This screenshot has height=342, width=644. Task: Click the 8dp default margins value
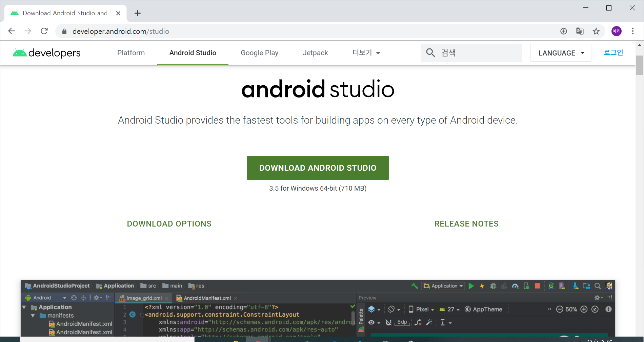[402, 322]
